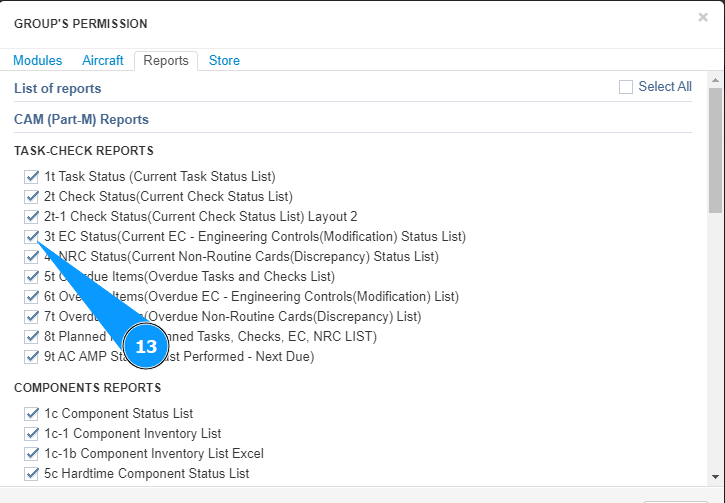Uncheck 2t-1 Check Status Layout 2
725x503 pixels.
[32, 217]
